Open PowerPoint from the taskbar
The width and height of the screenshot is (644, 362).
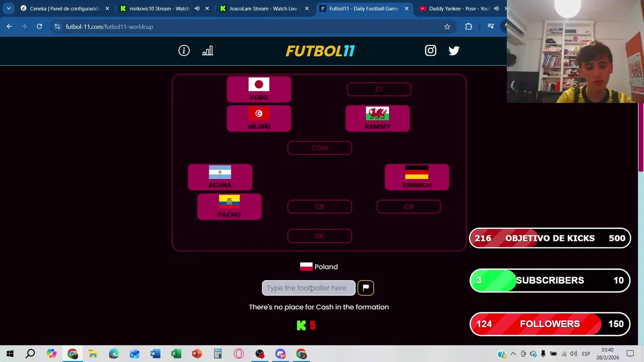click(197, 354)
